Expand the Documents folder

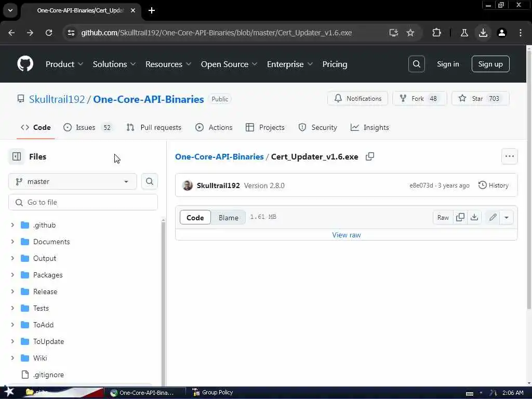coord(12,242)
